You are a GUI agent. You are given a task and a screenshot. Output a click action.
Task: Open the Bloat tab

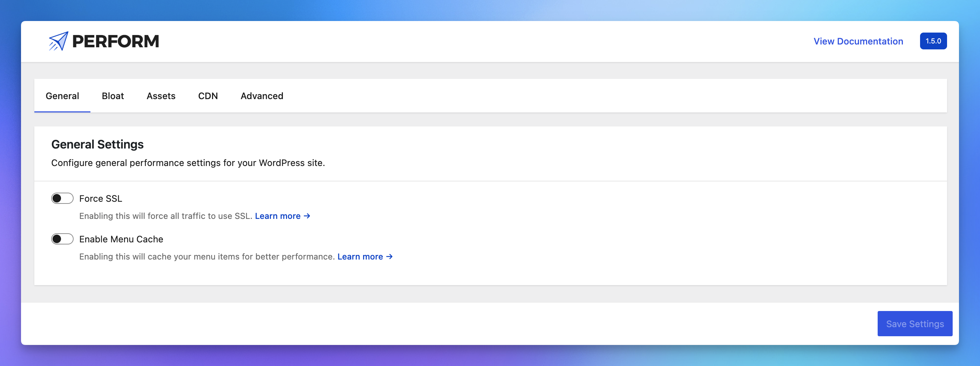(x=113, y=96)
